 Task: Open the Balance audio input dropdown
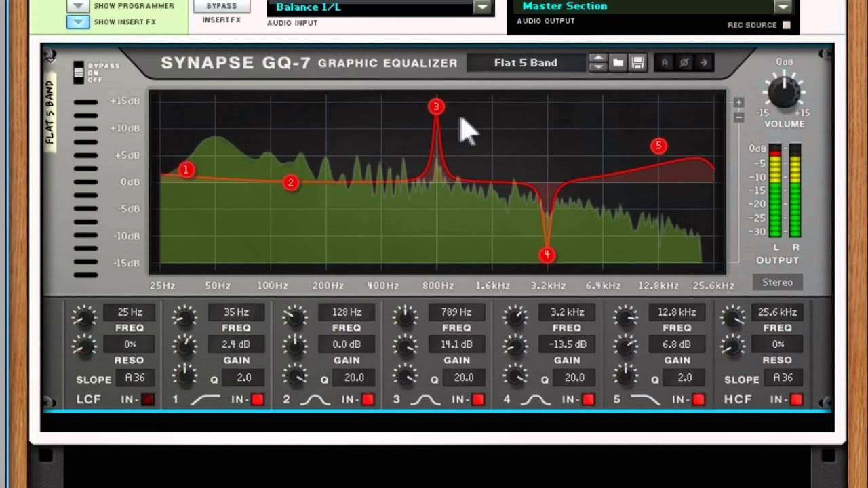coord(482,7)
